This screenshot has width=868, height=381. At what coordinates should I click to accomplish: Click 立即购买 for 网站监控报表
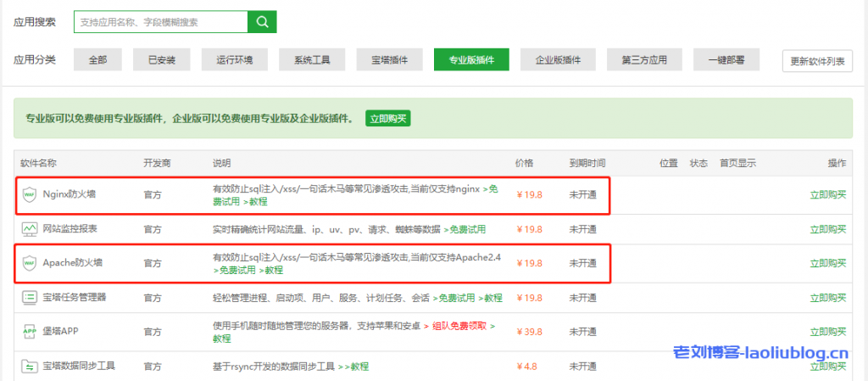tap(828, 229)
